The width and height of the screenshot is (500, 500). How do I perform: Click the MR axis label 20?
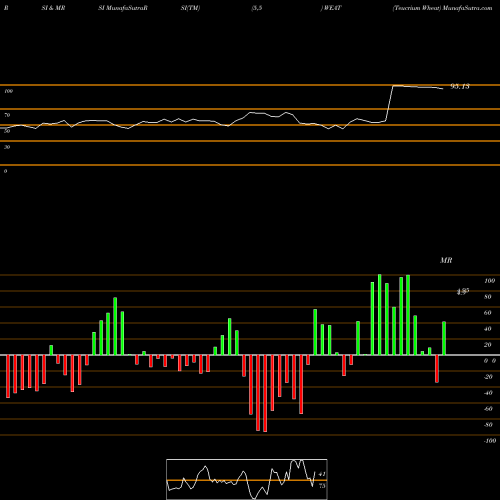[x=488, y=345]
